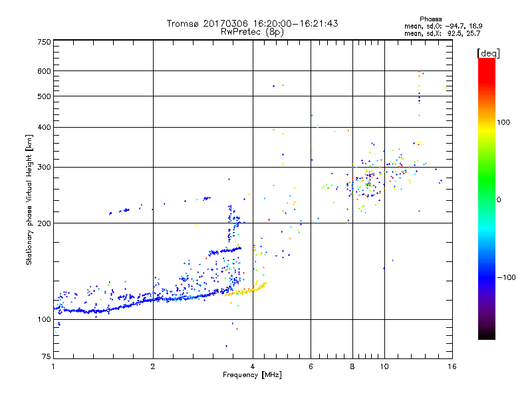Click the 'Phases' heading at top right
Screen dimensions: 532x399
coord(430,19)
